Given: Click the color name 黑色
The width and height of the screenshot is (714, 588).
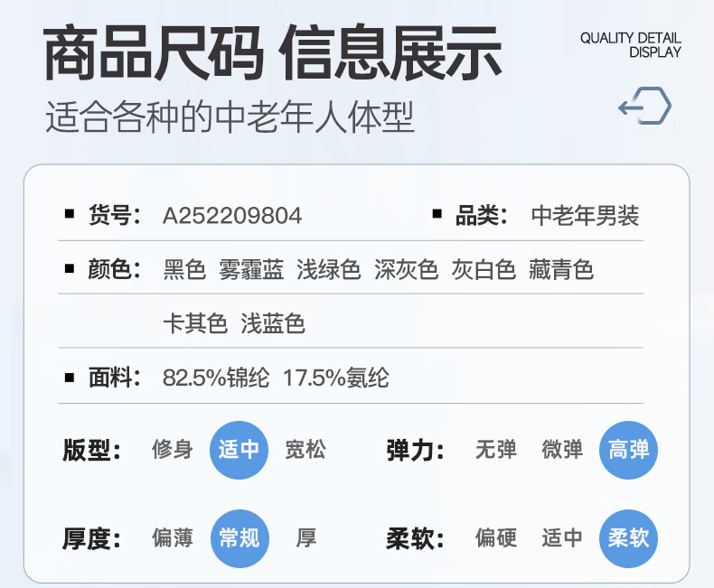Looking at the screenshot, I should [184, 269].
